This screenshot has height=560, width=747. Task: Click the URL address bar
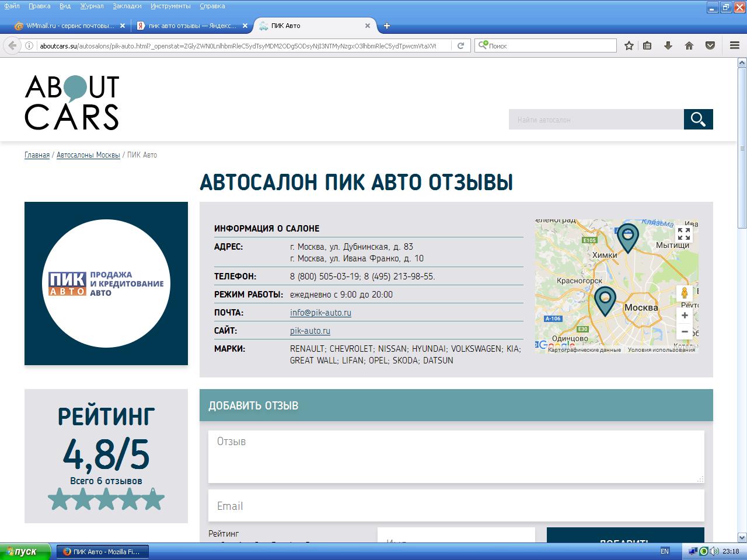[x=238, y=45]
